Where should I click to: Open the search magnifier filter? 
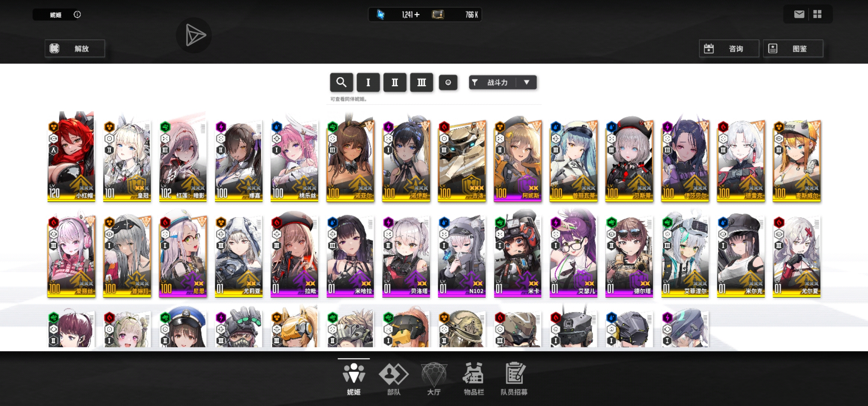point(341,82)
